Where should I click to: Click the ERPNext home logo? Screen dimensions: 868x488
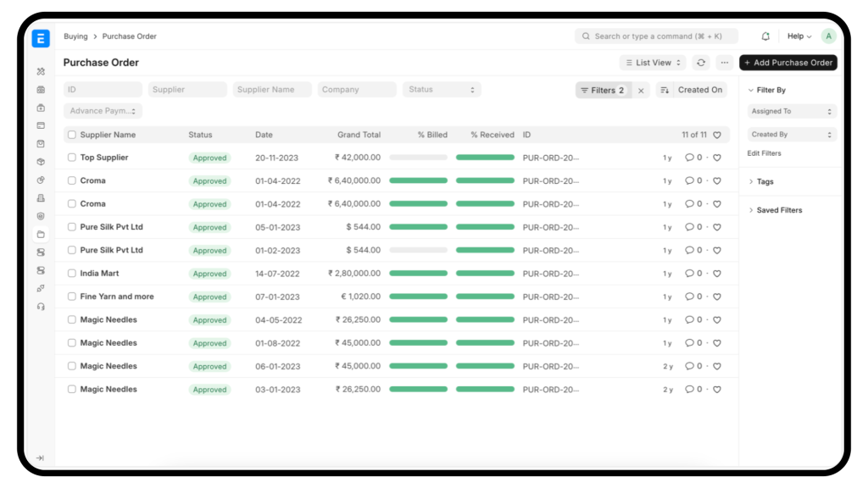[41, 38]
